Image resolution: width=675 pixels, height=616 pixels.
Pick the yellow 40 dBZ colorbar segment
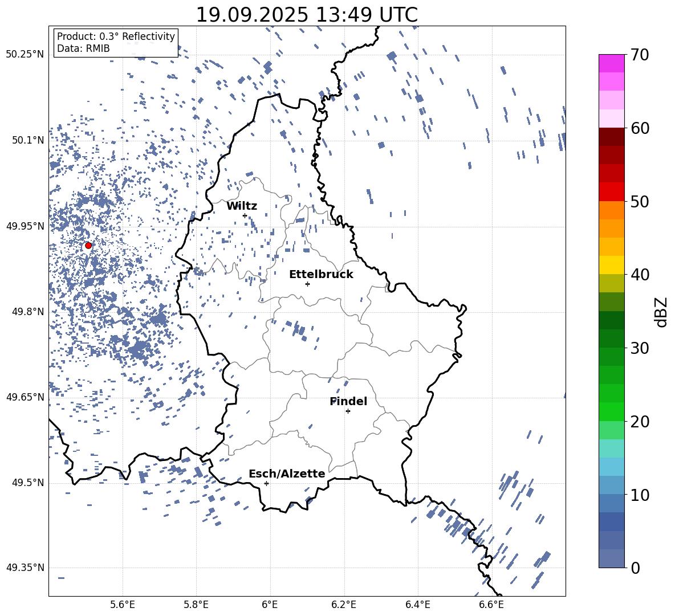[612, 266]
